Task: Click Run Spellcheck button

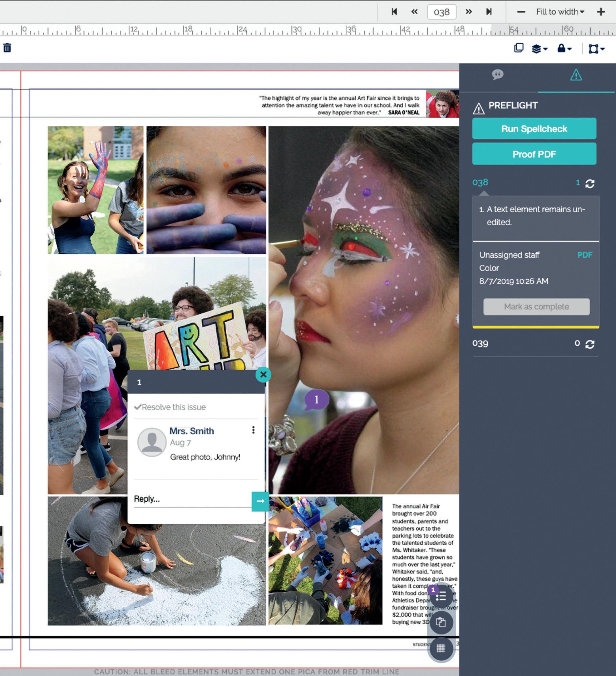Action: pyautogui.click(x=534, y=129)
